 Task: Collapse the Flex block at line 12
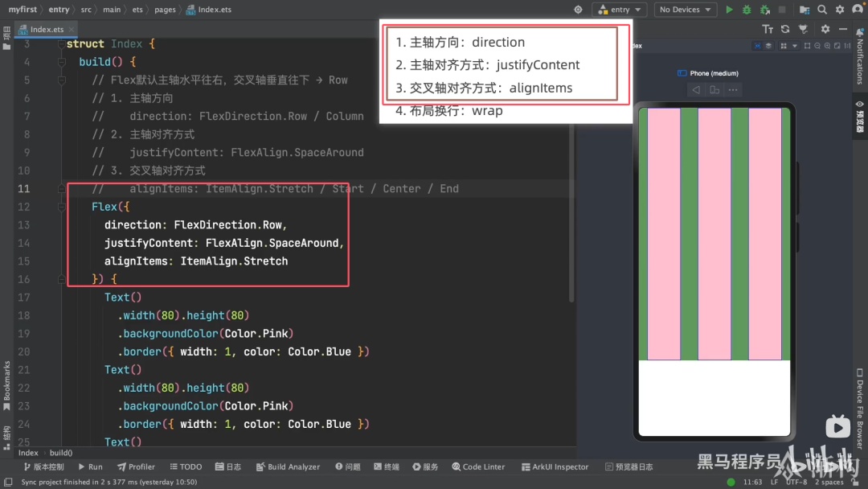pos(61,207)
